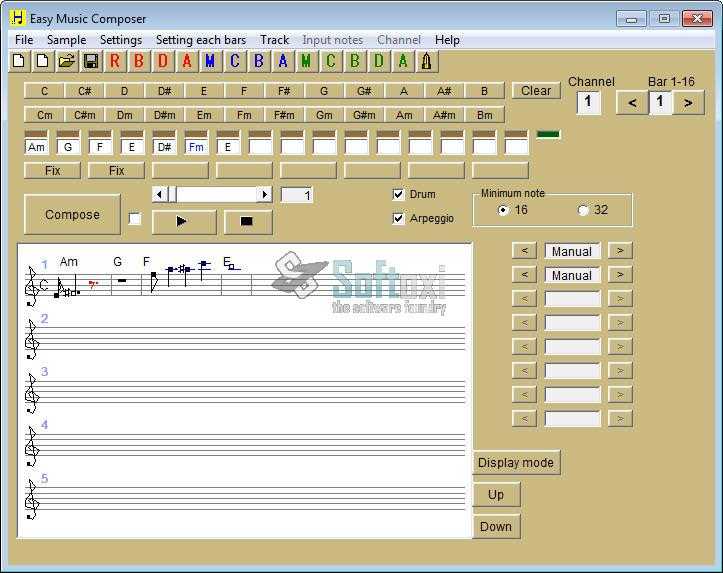Click the < arrow beside the second Manual field
The height and width of the screenshot is (573, 723).
coord(524,275)
